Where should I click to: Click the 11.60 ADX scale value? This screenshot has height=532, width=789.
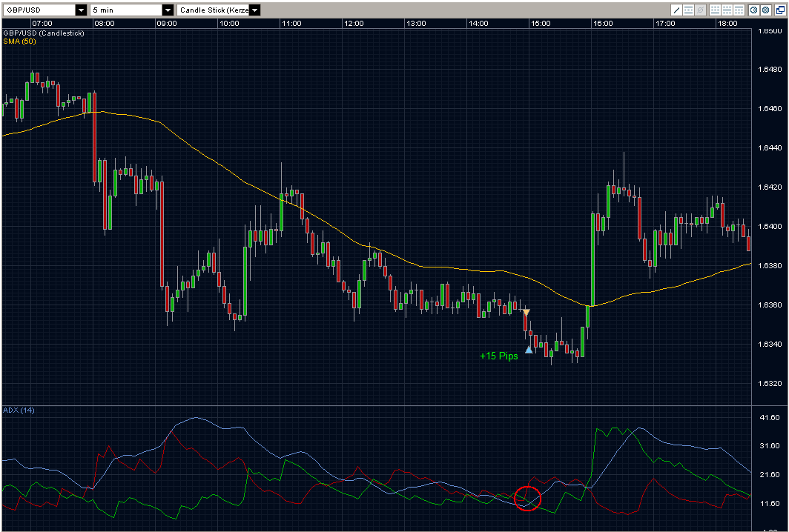pos(770,503)
